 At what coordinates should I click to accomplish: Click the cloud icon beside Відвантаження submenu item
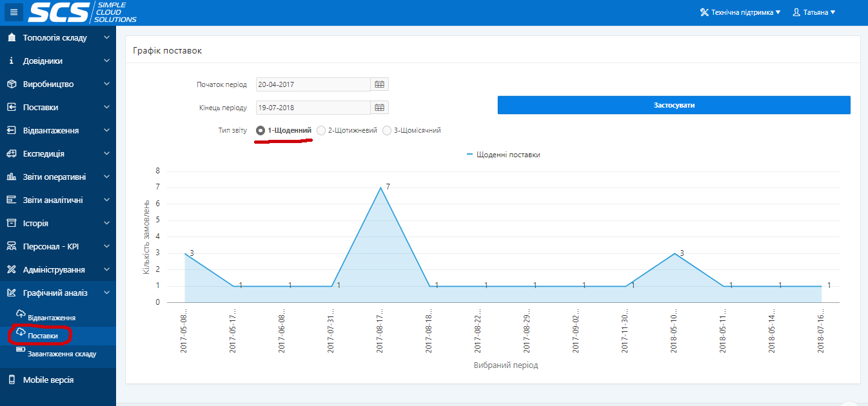point(21,314)
